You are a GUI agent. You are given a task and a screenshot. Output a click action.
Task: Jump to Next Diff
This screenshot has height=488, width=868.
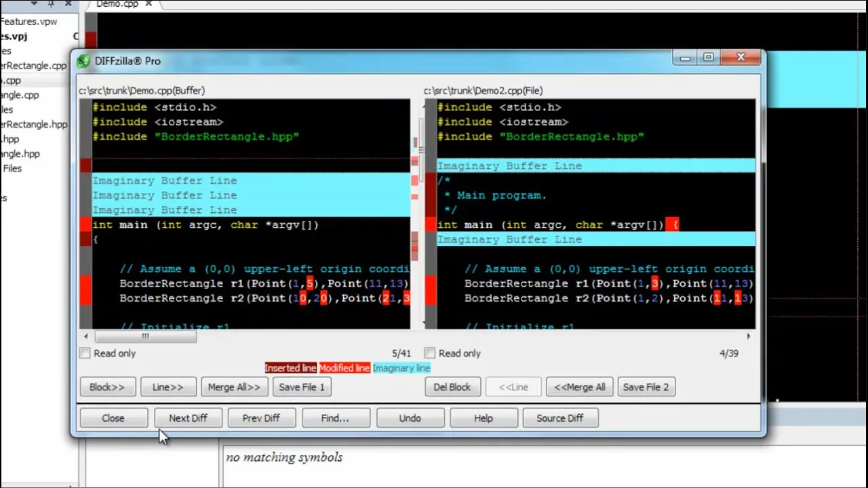click(188, 418)
